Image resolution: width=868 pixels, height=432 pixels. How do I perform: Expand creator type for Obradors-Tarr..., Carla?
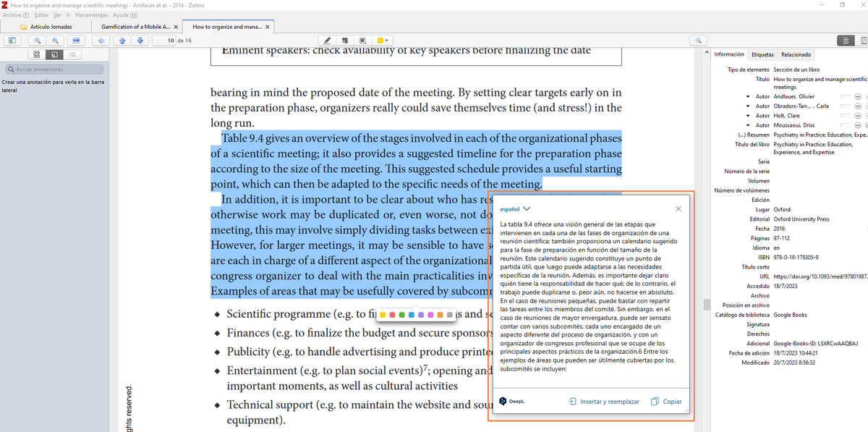pyautogui.click(x=748, y=106)
